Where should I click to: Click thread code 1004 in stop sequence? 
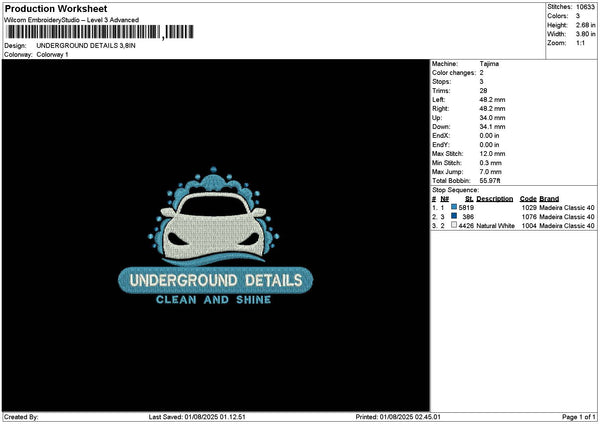[529, 226]
